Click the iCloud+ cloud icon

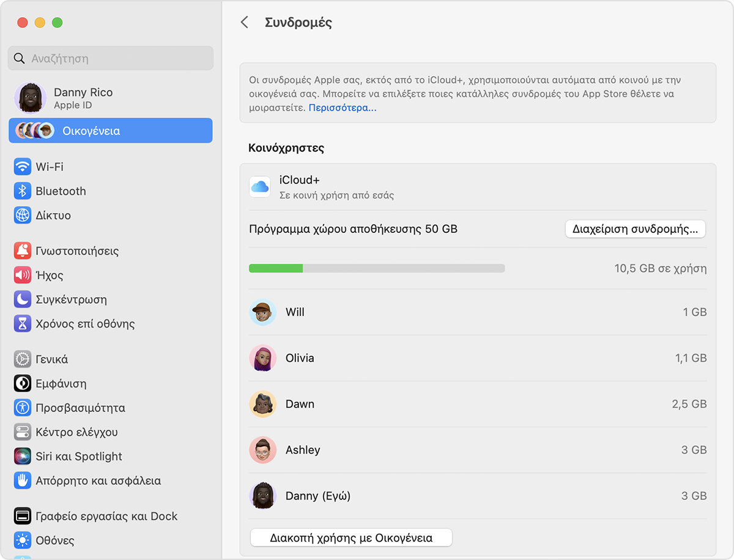[260, 187]
